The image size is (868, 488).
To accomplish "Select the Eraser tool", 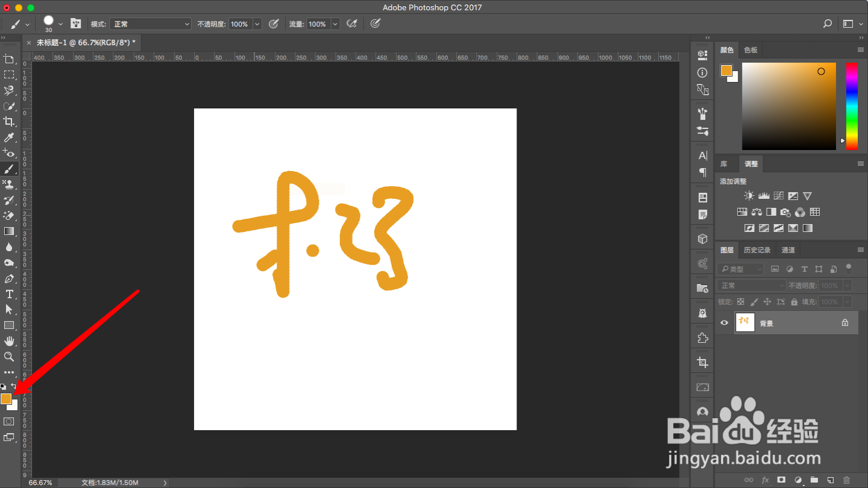I will coord(9,216).
